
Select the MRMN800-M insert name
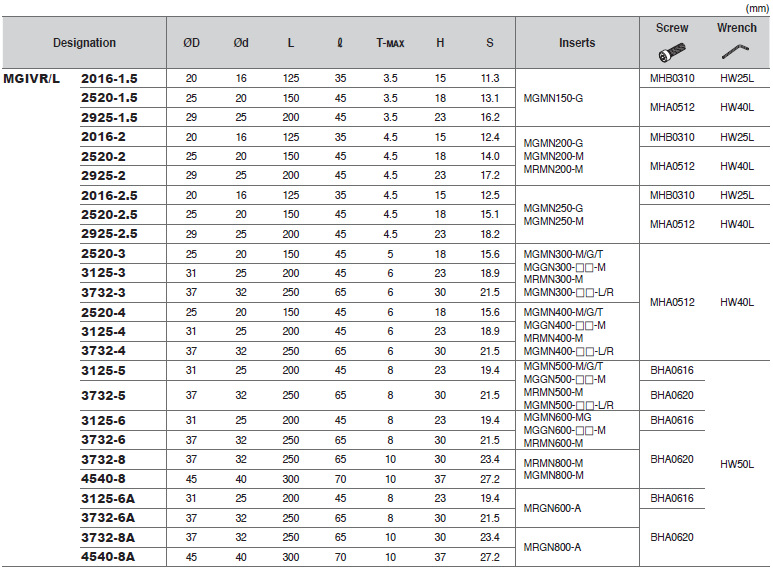click(553, 463)
